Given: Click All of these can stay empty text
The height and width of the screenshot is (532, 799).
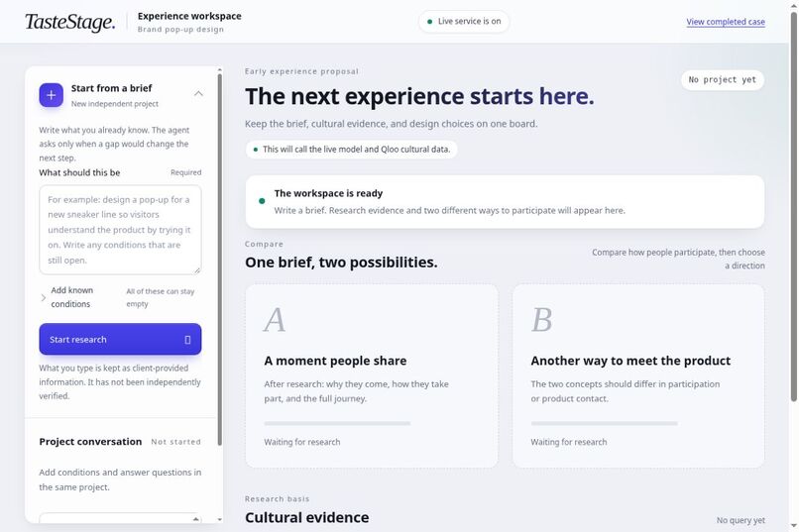Looking at the screenshot, I should [x=160, y=297].
